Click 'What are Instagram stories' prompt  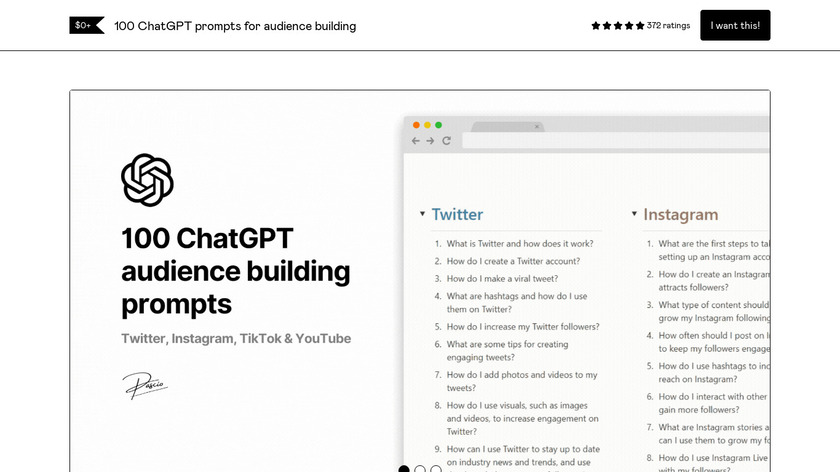pos(714,433)
